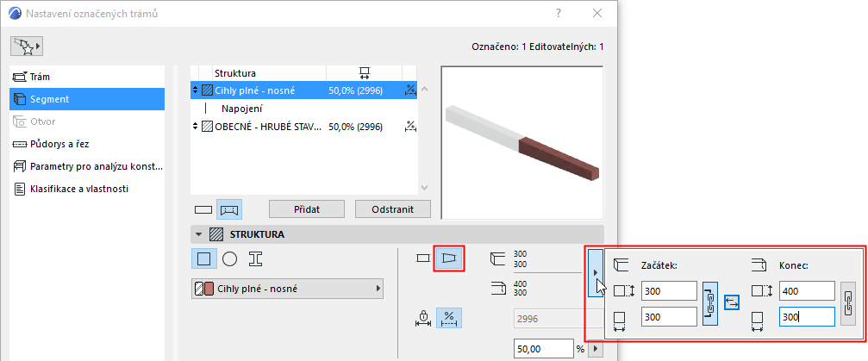Collapse the STRUKTURA panel section
The image size is (868, 361).
pos(199,234)
